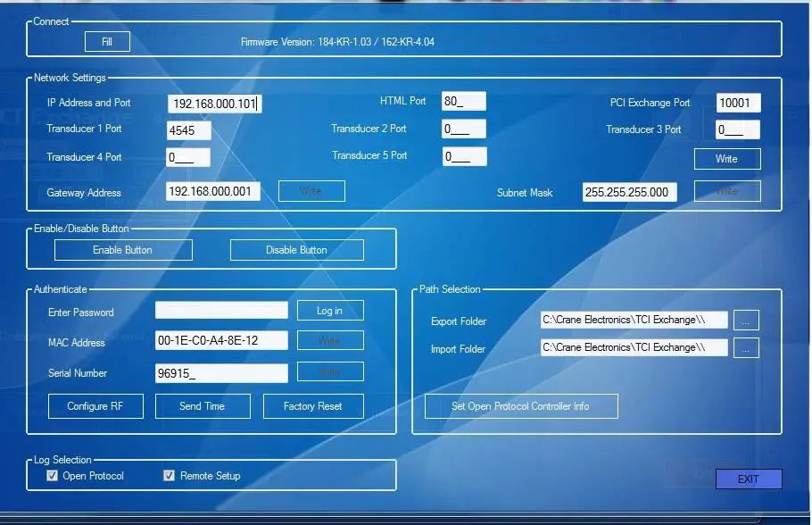Click Write next to Gateway Address
The width and height of the screenshot is (812, 525).
(x=311, y=190)
